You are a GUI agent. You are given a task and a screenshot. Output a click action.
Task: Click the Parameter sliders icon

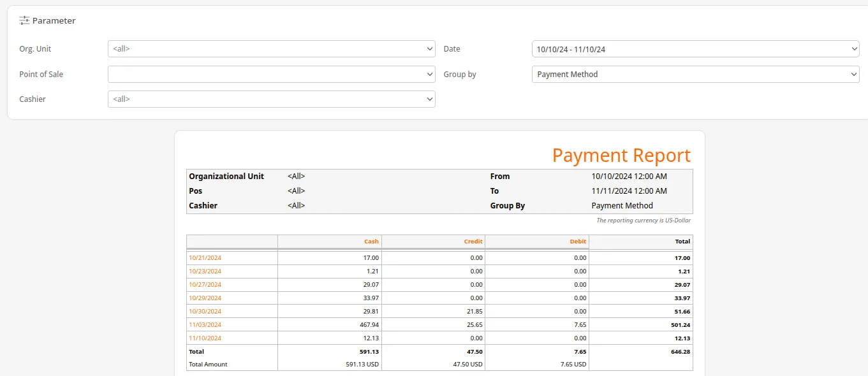(24, 20)
